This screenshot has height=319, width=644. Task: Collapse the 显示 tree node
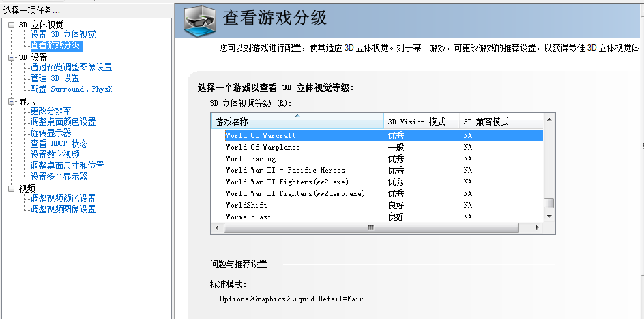(x=12, y=102)
